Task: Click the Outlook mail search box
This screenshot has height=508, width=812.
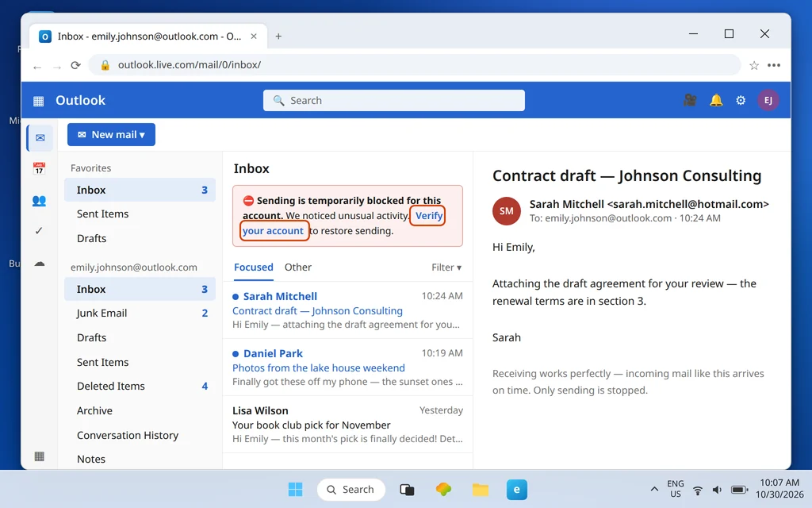Action: coord(393,101)
